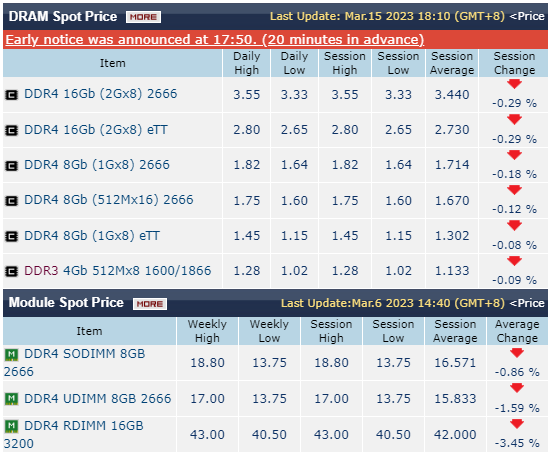Click the Average Change column header
Screen dimensions: 548x453
pos(517,331)
